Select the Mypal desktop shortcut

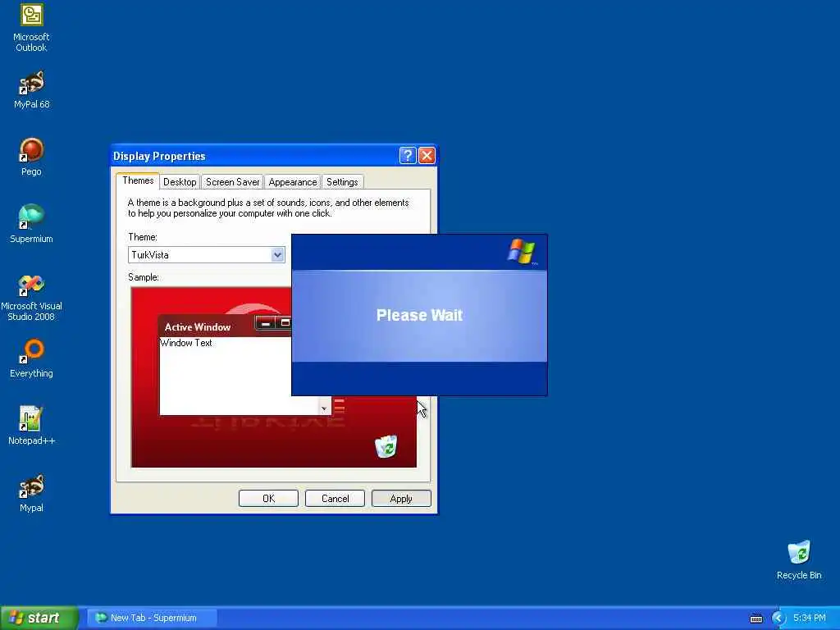coord(32,493)
